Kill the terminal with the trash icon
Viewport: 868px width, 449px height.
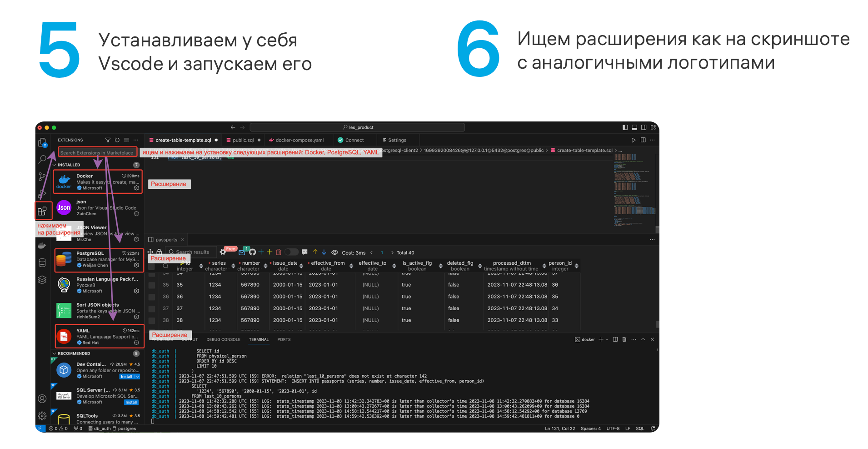click(624, 339)
